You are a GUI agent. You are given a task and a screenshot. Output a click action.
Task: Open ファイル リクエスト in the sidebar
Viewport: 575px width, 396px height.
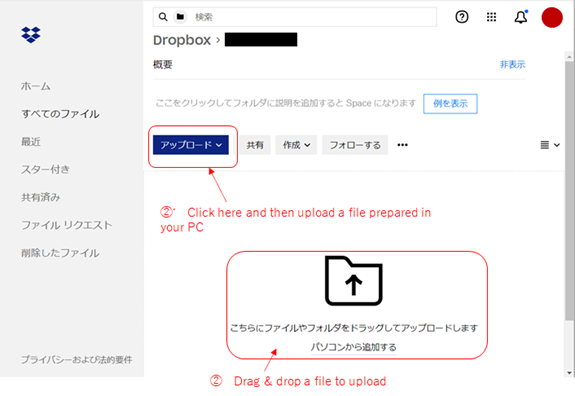pyautogui.click(x=66, y=225)
